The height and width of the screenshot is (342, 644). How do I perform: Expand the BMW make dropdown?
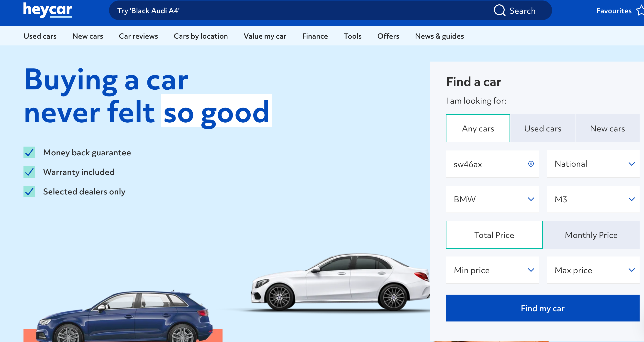point(492,199)
